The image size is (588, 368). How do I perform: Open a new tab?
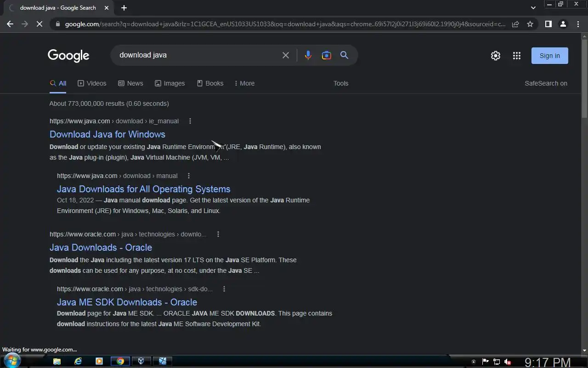[x=124, y=8]
